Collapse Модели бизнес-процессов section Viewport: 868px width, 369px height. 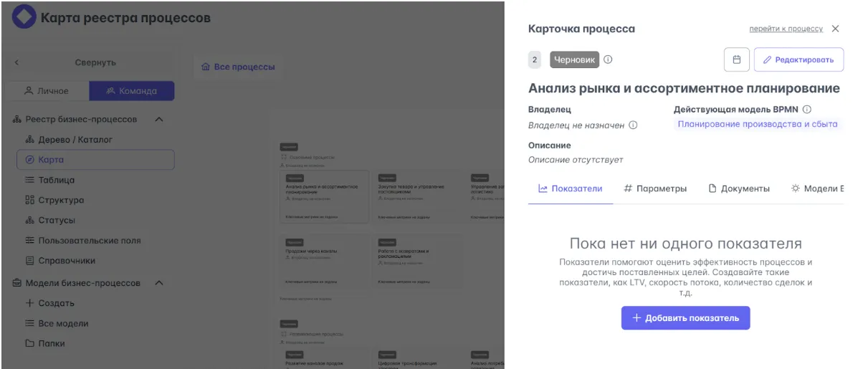point(159,283)
